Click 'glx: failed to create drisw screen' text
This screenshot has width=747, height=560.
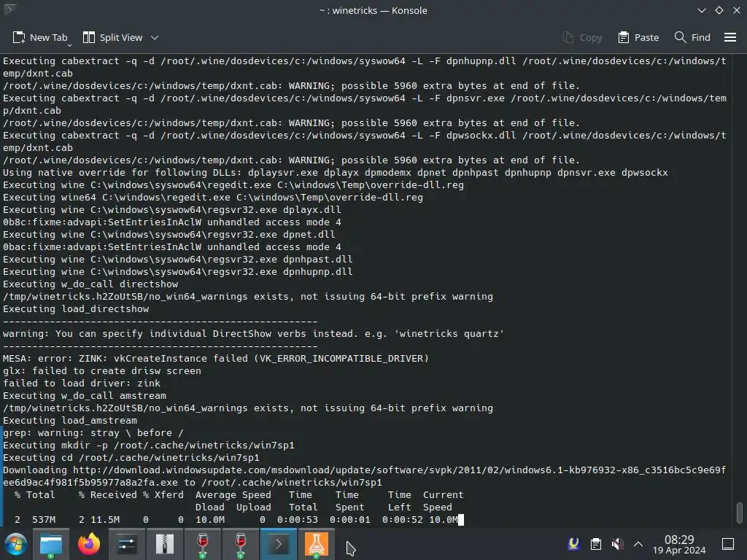(102, 371)
